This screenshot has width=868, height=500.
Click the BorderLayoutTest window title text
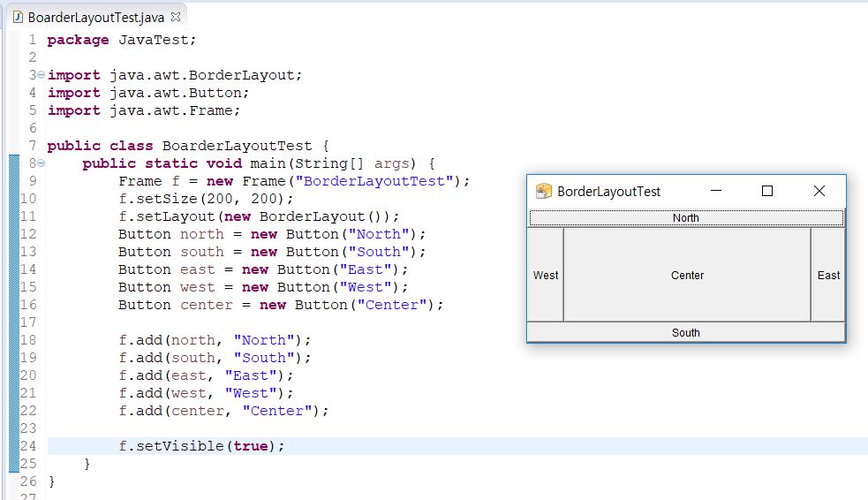coord(608,192)
